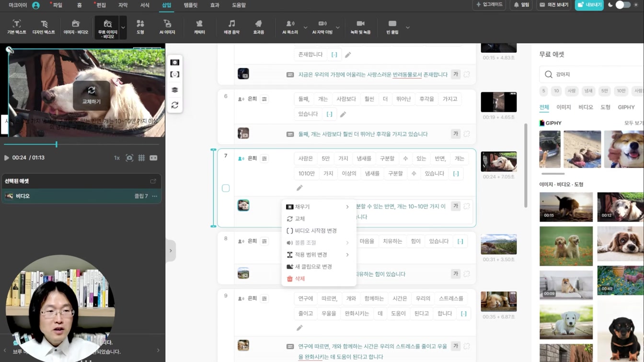
Task: Click the user profile avatar icon
Action: pos(36,5)
